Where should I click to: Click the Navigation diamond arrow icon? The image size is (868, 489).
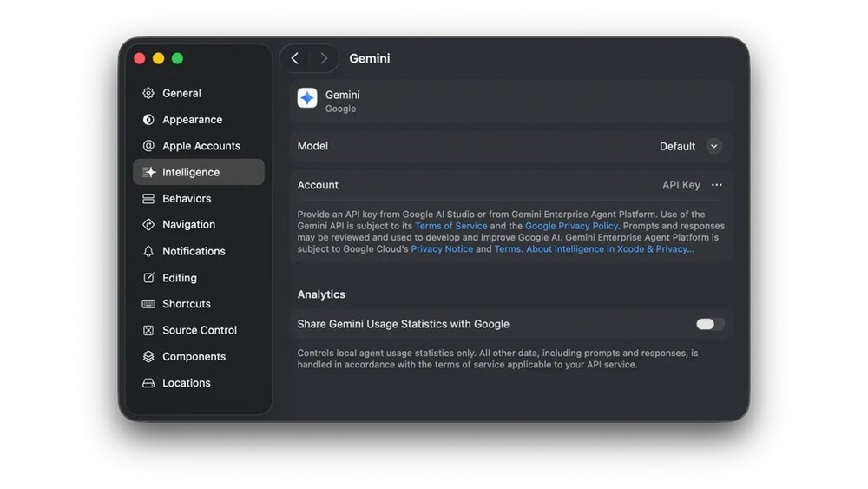pyautogui.click(x=148, y=224)
